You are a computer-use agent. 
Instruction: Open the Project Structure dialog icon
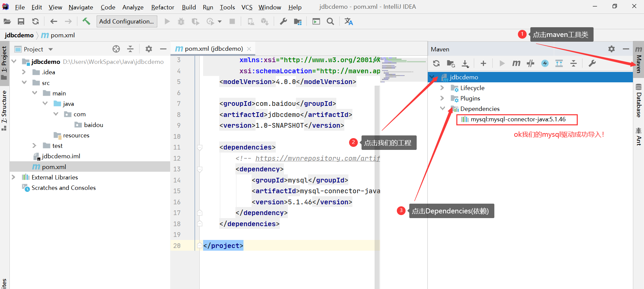[x=298, y=22]
